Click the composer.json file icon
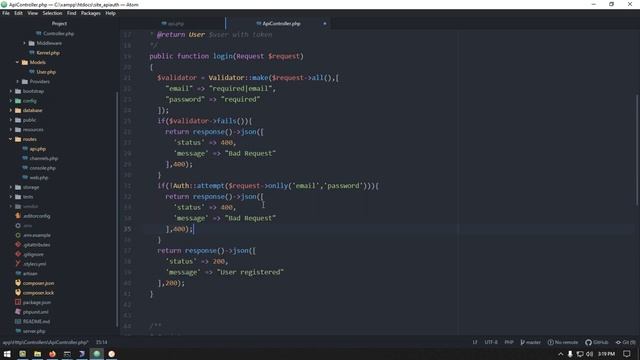Screen dimensions: 640x360 [18, 283]
